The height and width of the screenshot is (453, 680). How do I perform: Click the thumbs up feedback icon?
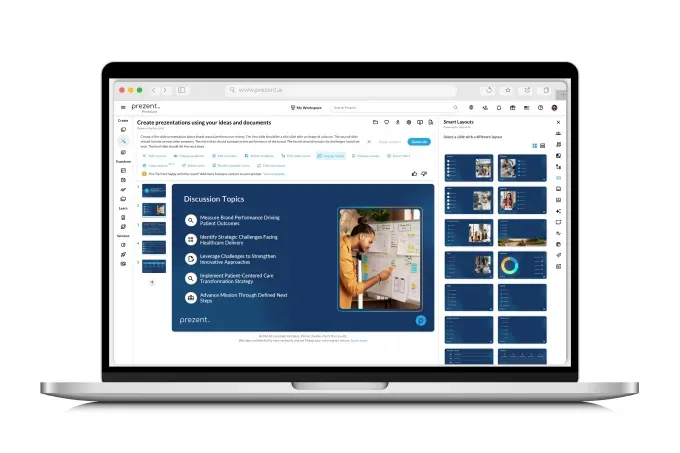[414, 173]
